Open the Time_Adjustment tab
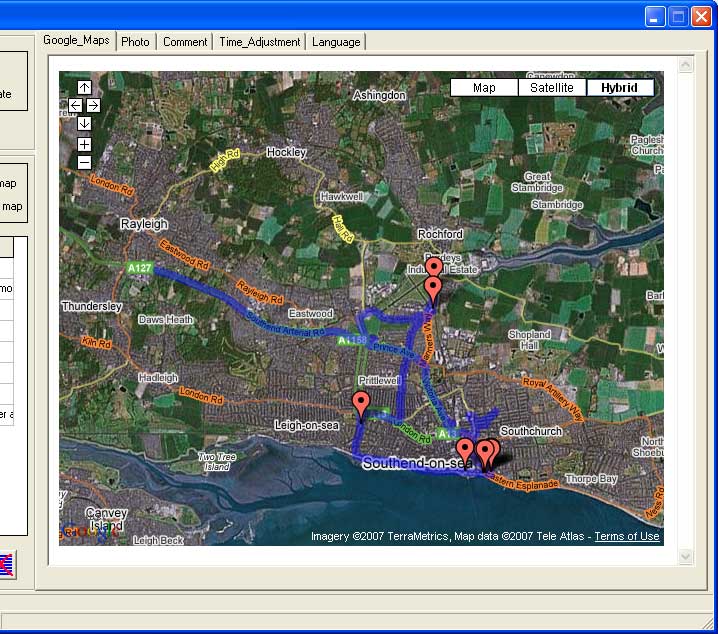Image resolution: width=718 pixels, height=634 pixels. [x=260, y=42]
